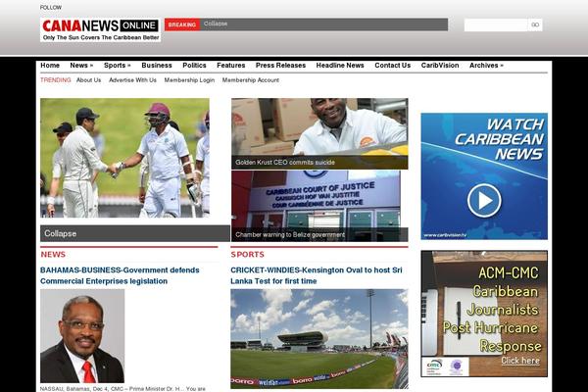Viewport: 588px width, 392px height.
Task: Open the Business section
Action: pos(157,66)
